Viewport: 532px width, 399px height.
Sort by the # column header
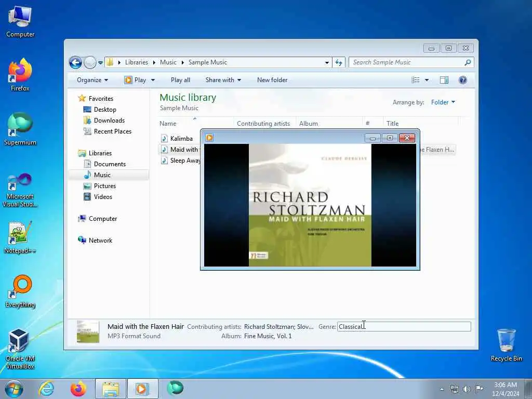click(373, 123)
